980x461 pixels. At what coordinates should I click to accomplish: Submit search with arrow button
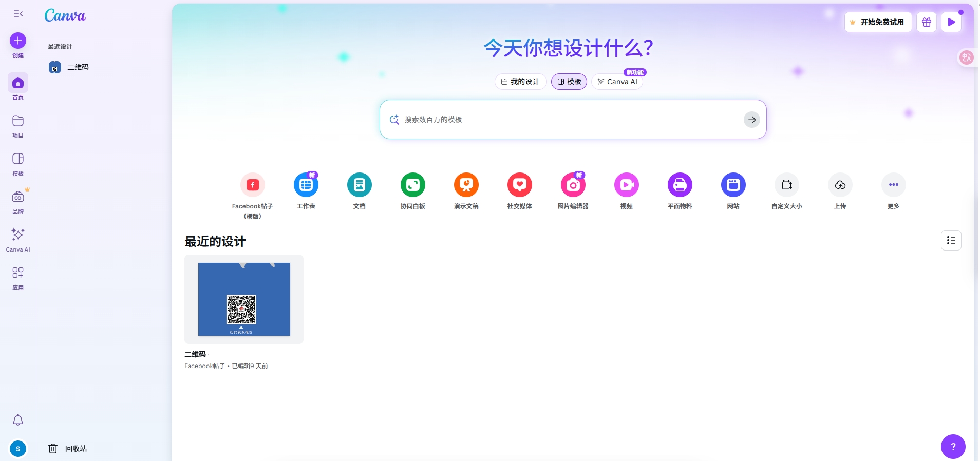[752, 120]
